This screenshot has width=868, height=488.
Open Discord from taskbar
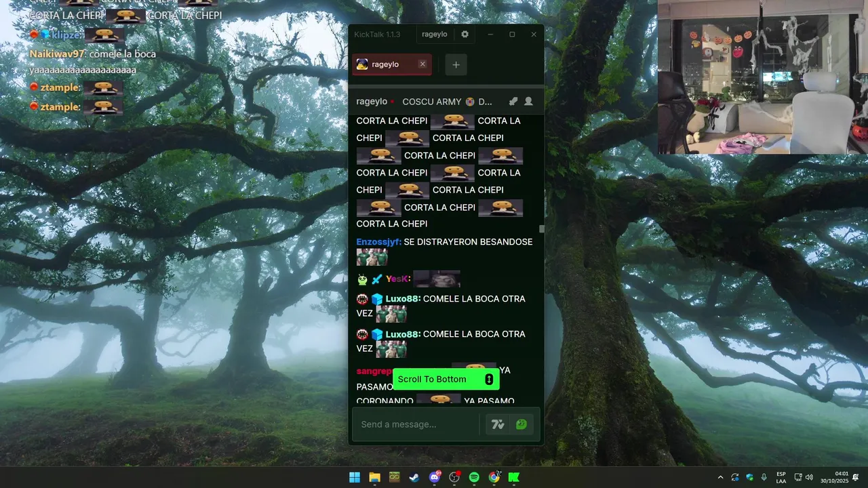[434, 477]
